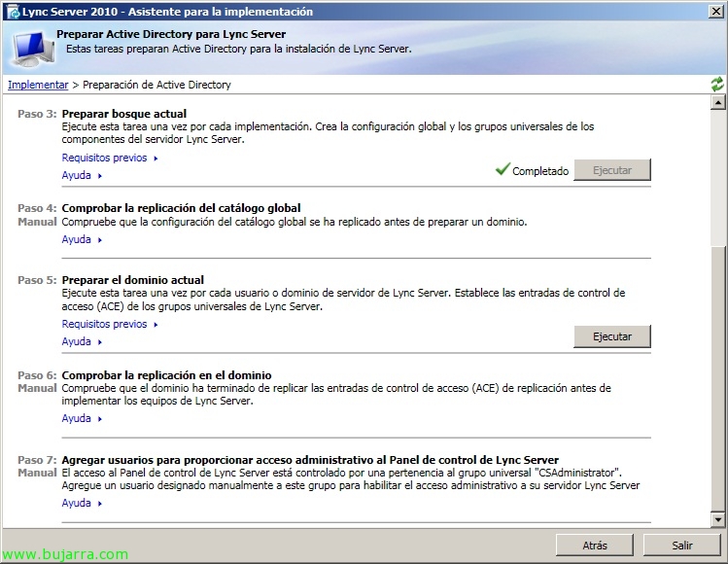Viewport: 728px width, 564px height.
Task: Expand Ayuda under Paso 4
Action: click(x=82, y=240)
